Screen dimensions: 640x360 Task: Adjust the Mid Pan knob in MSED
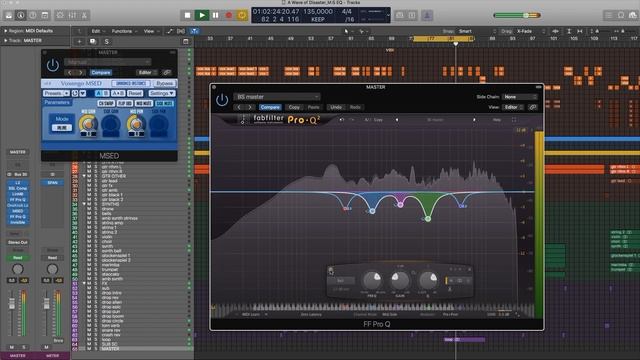[x=136, y=124]
